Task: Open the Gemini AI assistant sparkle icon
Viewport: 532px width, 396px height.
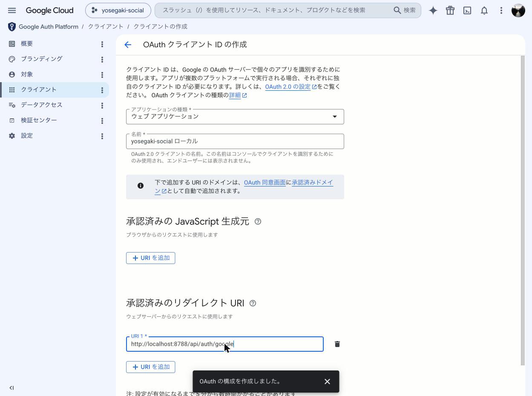Action: (x=433, y=11)
